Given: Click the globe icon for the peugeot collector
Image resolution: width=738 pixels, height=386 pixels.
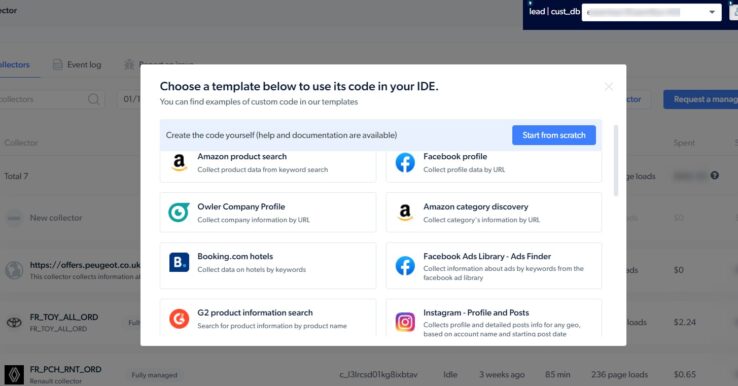Looking at the screenshot, I should 14,270.
